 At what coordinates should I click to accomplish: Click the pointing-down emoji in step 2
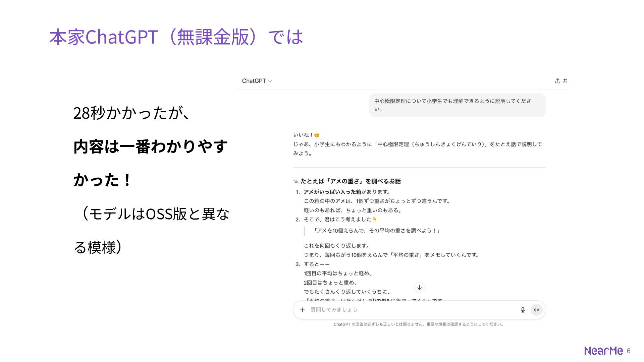375,220
